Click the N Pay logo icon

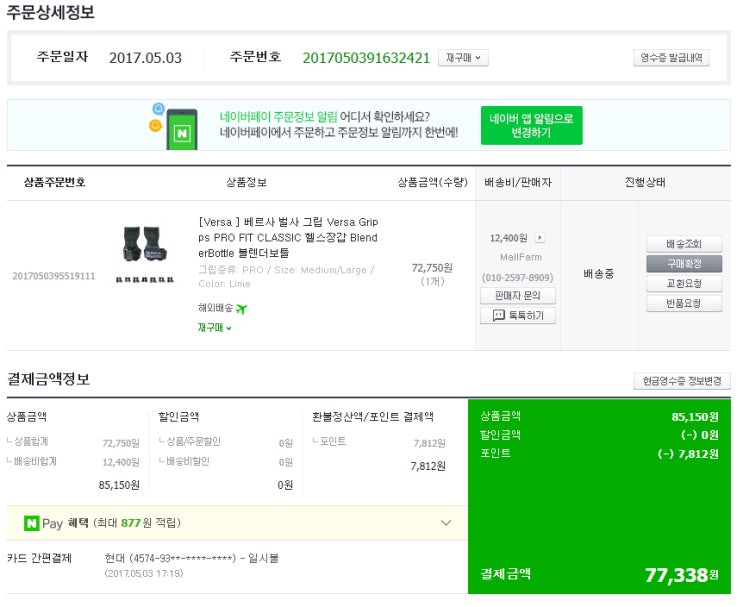pos(32,523)
